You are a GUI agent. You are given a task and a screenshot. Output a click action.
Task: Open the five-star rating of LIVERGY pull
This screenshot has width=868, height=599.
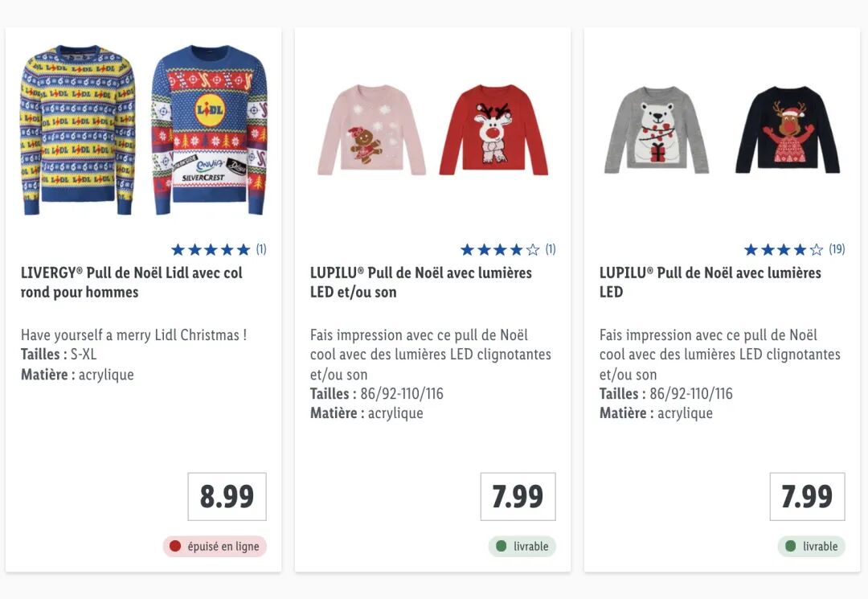(211, 250)
